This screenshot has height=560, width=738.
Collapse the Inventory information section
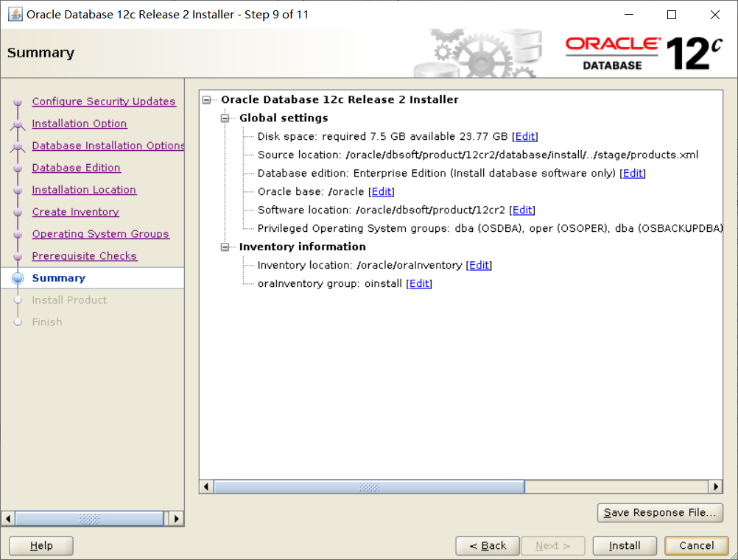225,247
